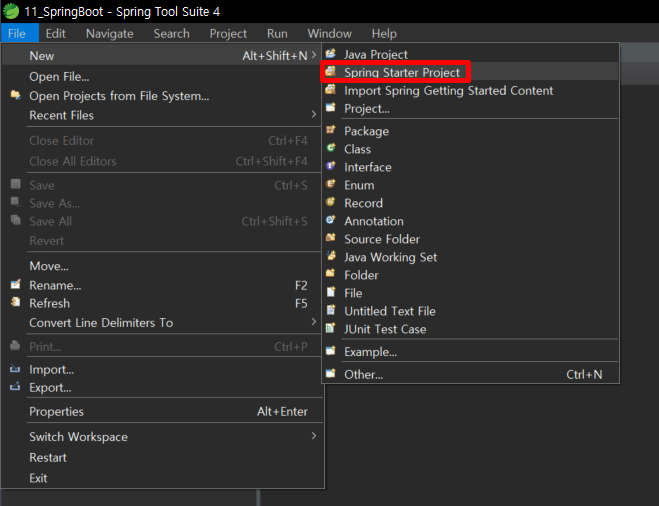Click the Enum icon
The height and width of the screenshot is (506, 659).
[x=331, y=184]
